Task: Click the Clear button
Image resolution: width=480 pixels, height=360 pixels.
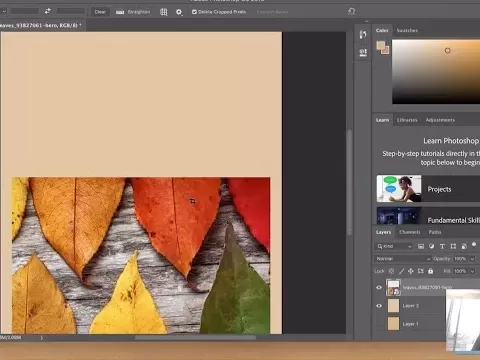Action: [100, 12]
